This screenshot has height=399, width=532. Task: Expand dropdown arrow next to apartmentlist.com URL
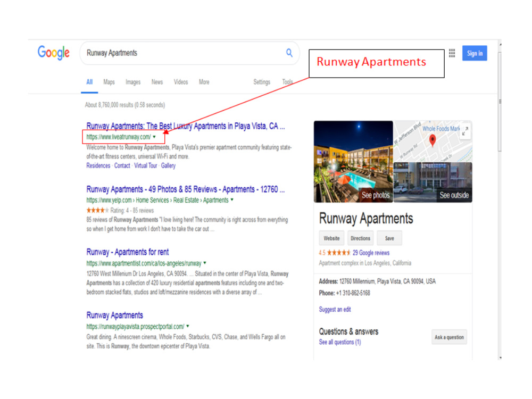(x=205, y=263)
